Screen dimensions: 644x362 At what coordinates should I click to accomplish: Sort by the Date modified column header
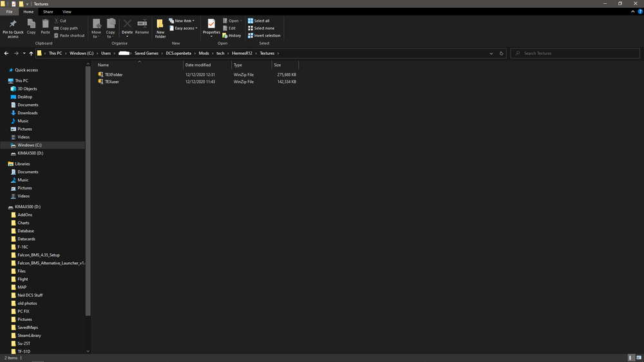tap(207, 65)
